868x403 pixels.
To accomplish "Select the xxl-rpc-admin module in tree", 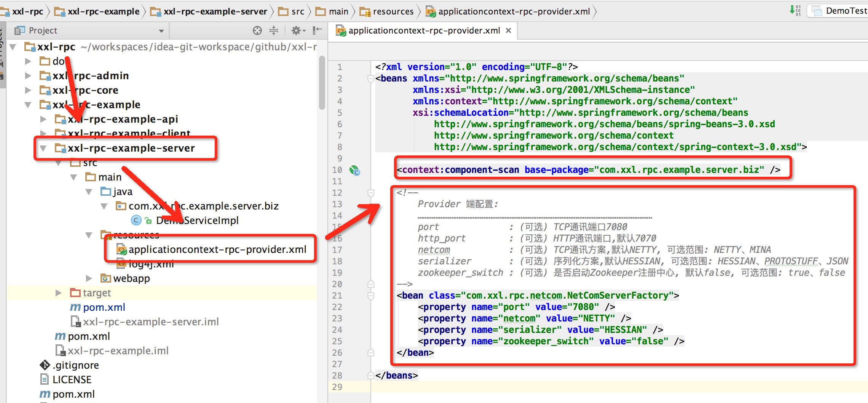I will [91, 76].
